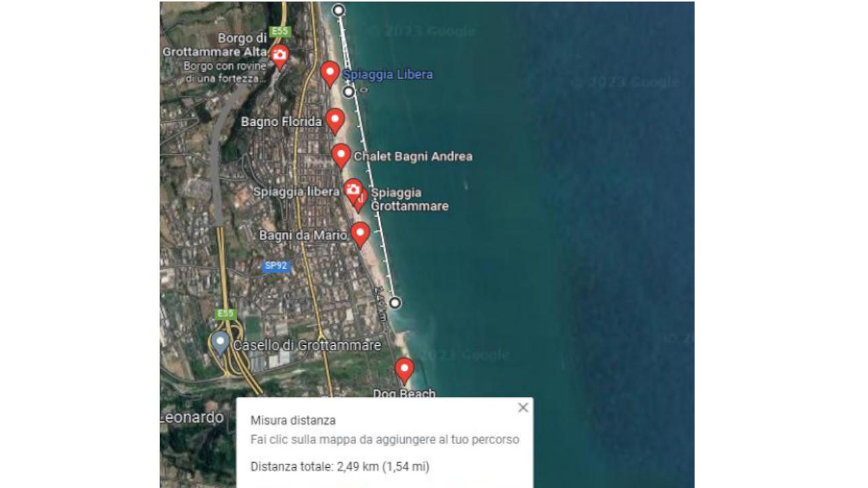Click the Chalet Bagni Andrea label
This screenshot has width=868, height=488.
413,157
